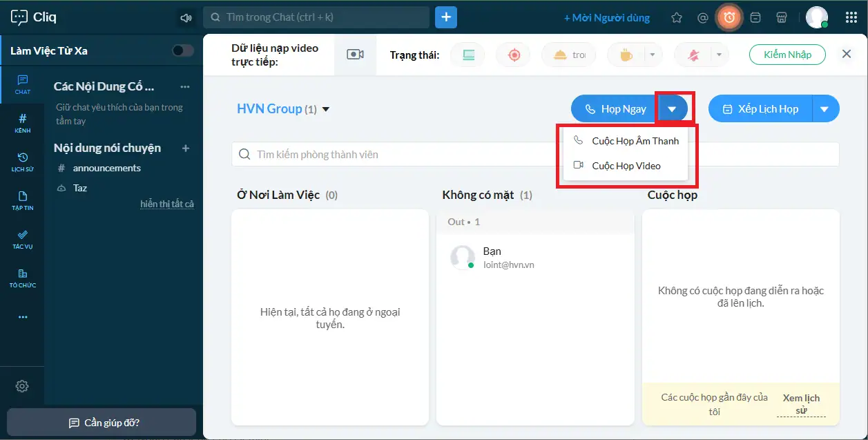
Task: Click the Mời Người Dùng link
Action: pyautogui.click(x=607, y=17)
